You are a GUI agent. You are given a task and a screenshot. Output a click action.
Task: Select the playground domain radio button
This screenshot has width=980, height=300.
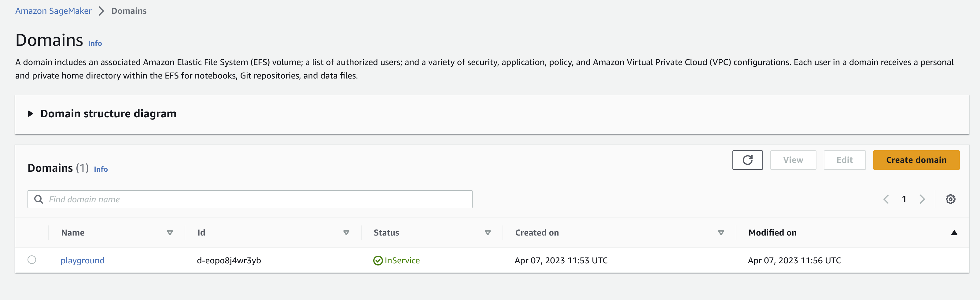32,260
